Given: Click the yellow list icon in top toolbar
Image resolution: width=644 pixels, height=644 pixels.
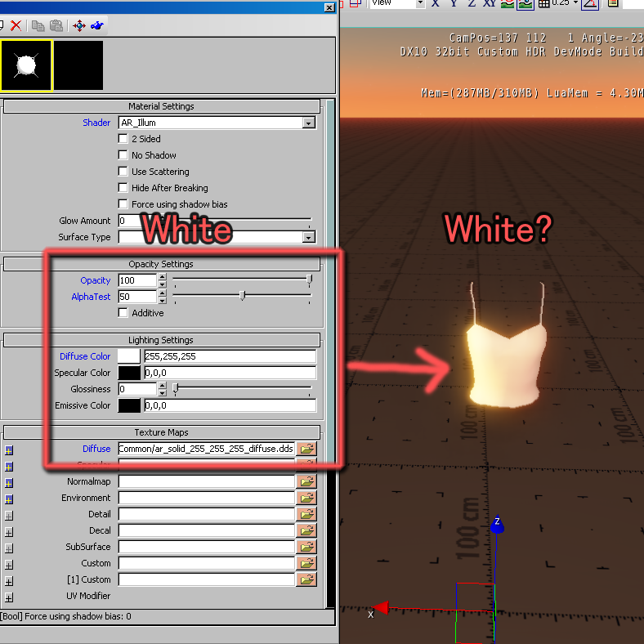Looking at the screenshot, I should click(613, 3).
